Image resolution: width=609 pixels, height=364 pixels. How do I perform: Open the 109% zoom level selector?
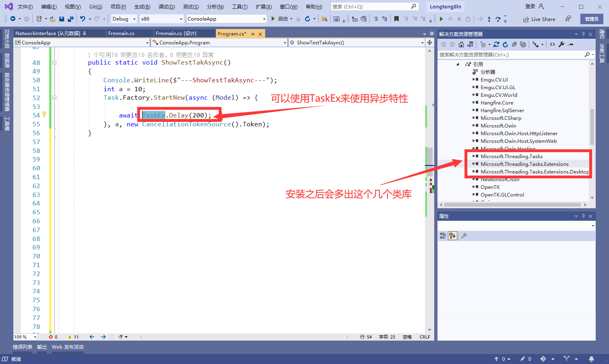[x=25, y=337]
